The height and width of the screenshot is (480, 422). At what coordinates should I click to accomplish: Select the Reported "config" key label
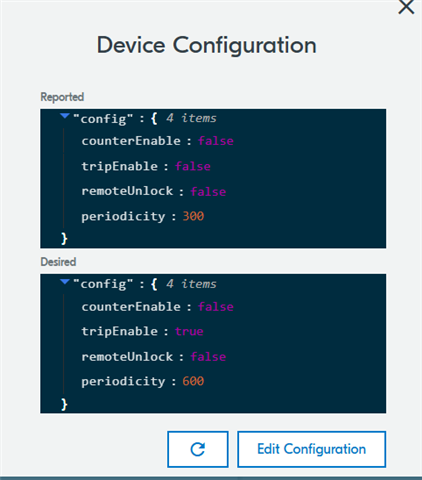tap(103, 118)
